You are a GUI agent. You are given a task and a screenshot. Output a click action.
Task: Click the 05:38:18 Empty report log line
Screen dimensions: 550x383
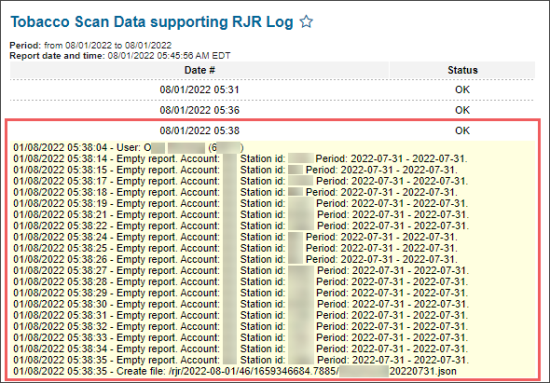[x=235, y=193]
